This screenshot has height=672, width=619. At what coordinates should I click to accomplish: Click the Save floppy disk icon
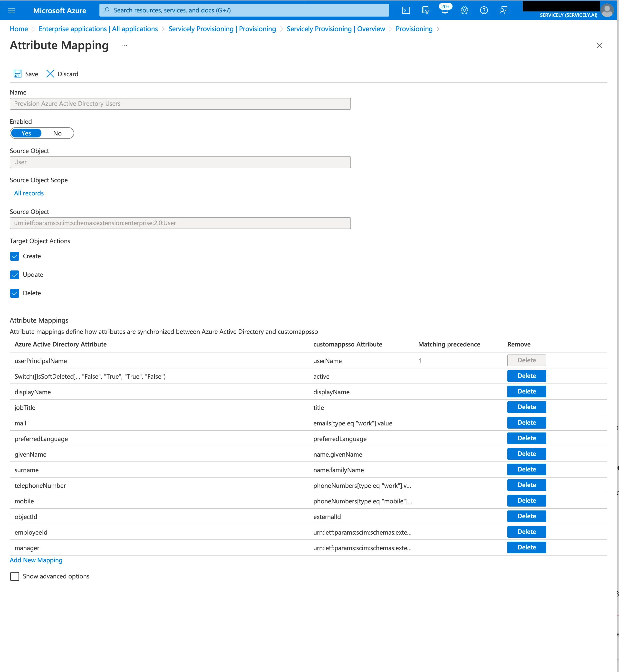17,74
